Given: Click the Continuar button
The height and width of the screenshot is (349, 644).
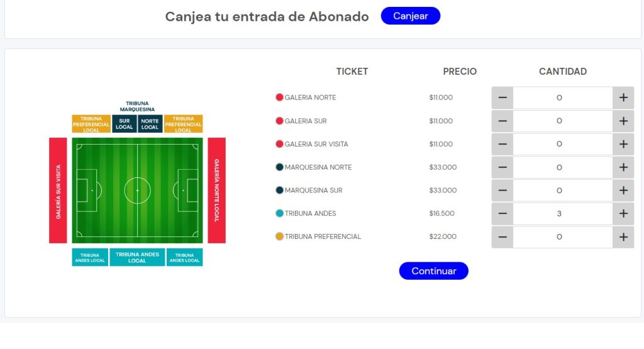Looking at the screenshot, I should [x=434, y=271].
